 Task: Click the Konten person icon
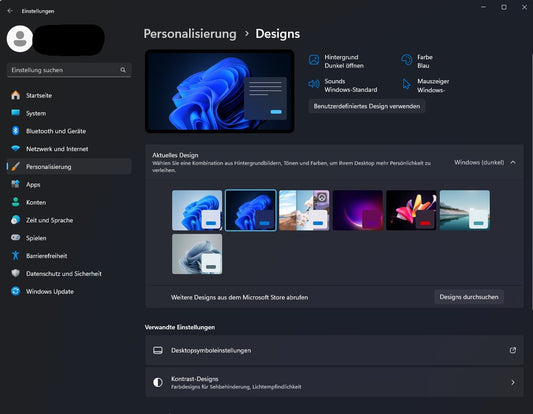[15, 202]
